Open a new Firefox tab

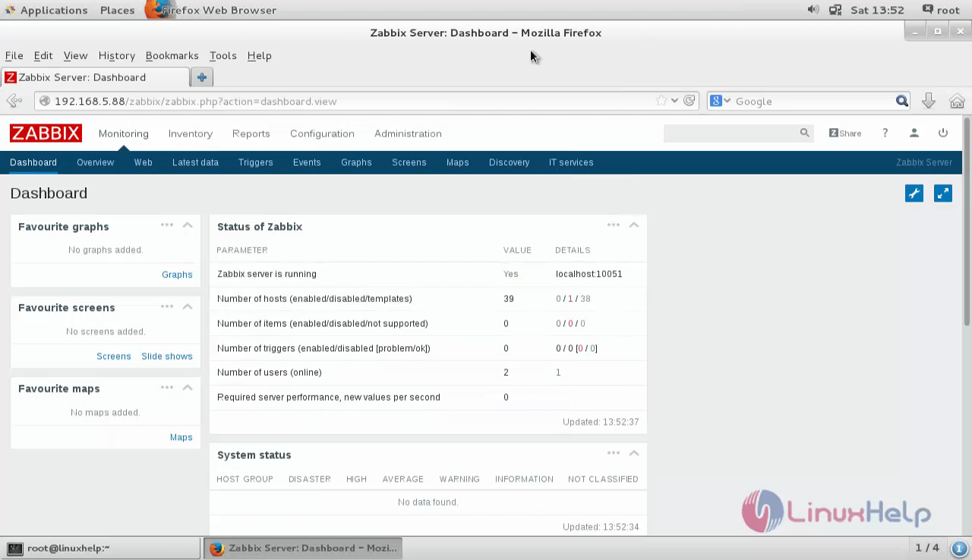pos(202,77)
